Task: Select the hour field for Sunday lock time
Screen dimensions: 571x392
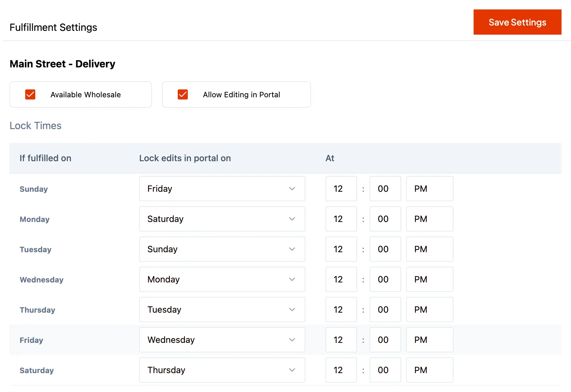Action: (341, 189)
